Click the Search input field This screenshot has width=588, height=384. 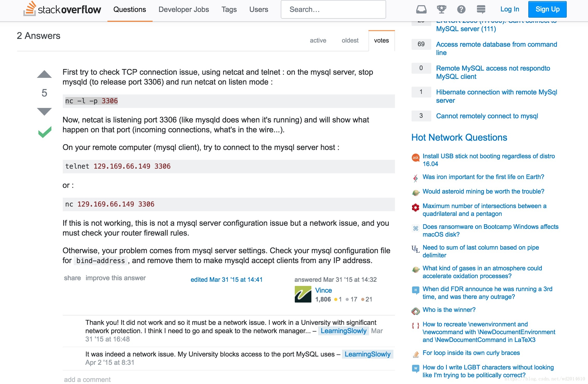[x=333, y=9]
